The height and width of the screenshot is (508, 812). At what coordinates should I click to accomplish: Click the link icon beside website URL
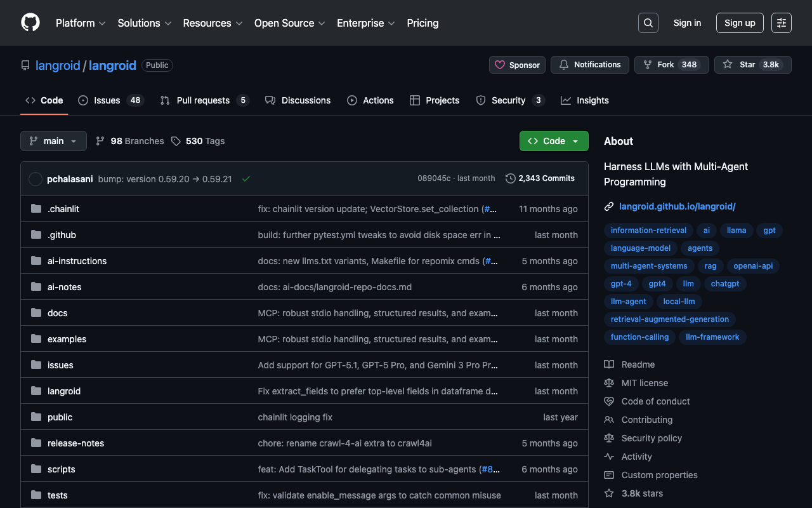pos(609,206)
